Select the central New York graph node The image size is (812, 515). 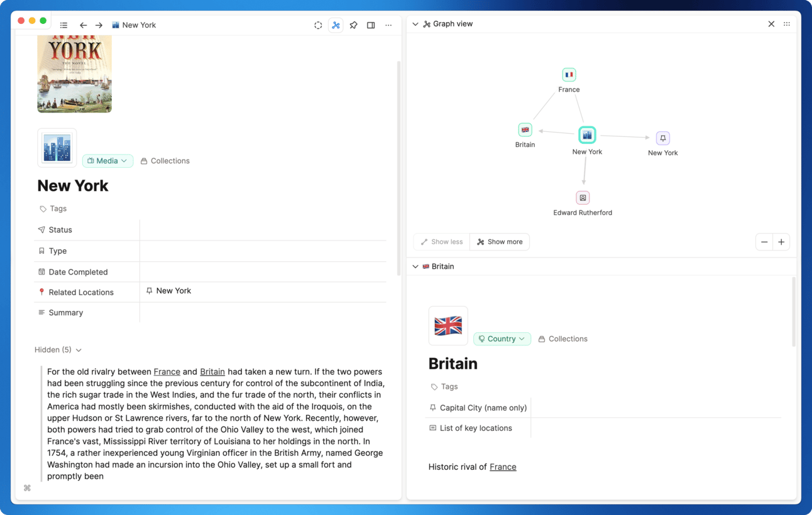[x=587, y=135]
